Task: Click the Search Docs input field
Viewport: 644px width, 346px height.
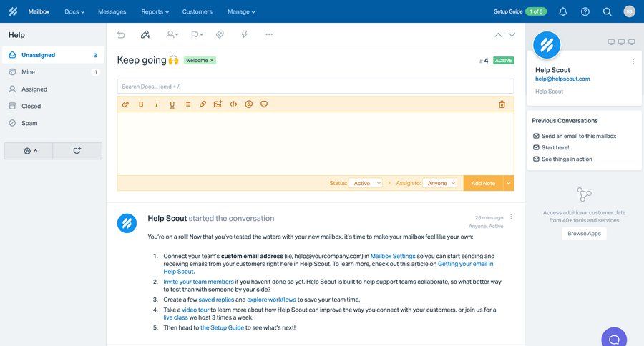Action: click(x=316, y=86)
